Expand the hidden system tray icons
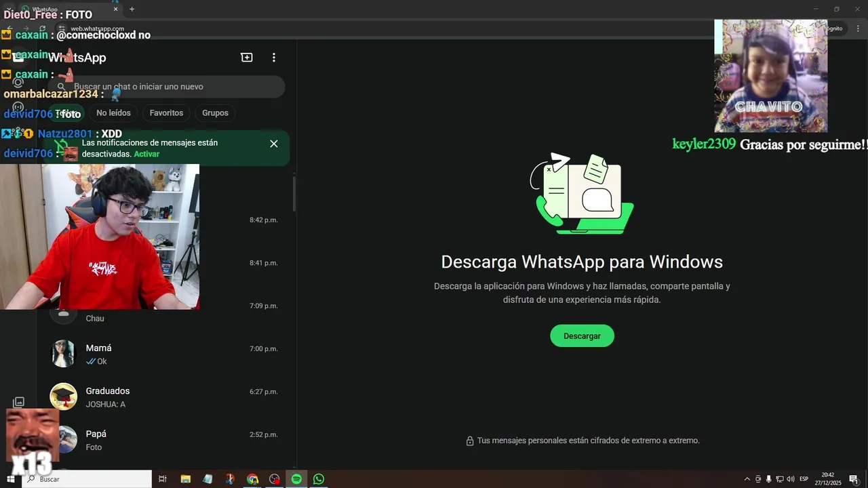Viewport: 868px width, 488px height. [747, 479]
